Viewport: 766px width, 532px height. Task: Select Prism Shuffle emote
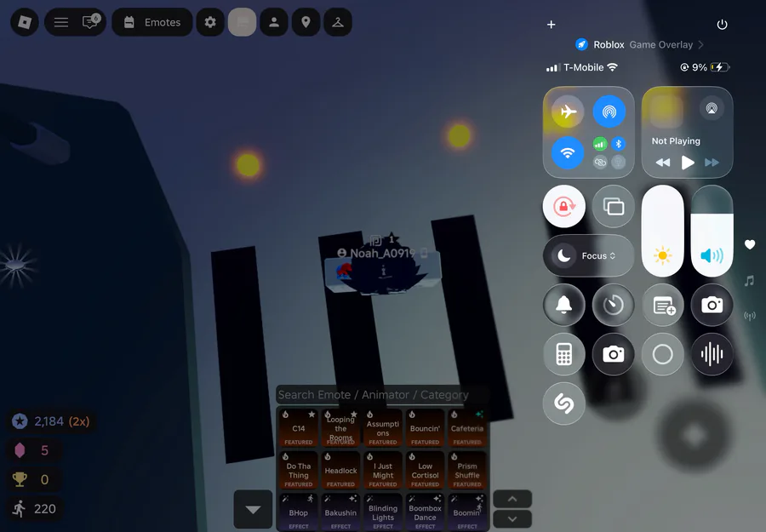tap(467, 471)
